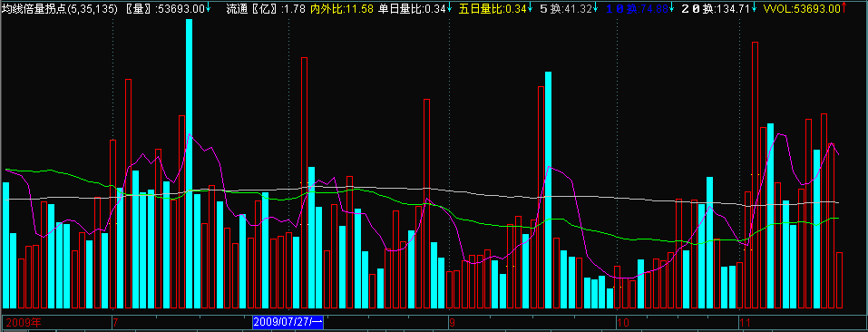Select month 10 marker on the time axis

coord(623,322)
